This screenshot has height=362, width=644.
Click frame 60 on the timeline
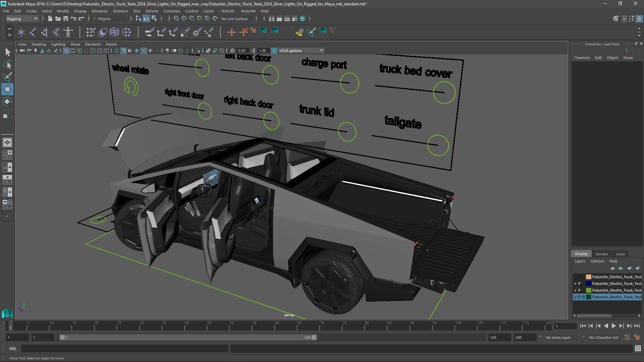click(x=277, y=325)
